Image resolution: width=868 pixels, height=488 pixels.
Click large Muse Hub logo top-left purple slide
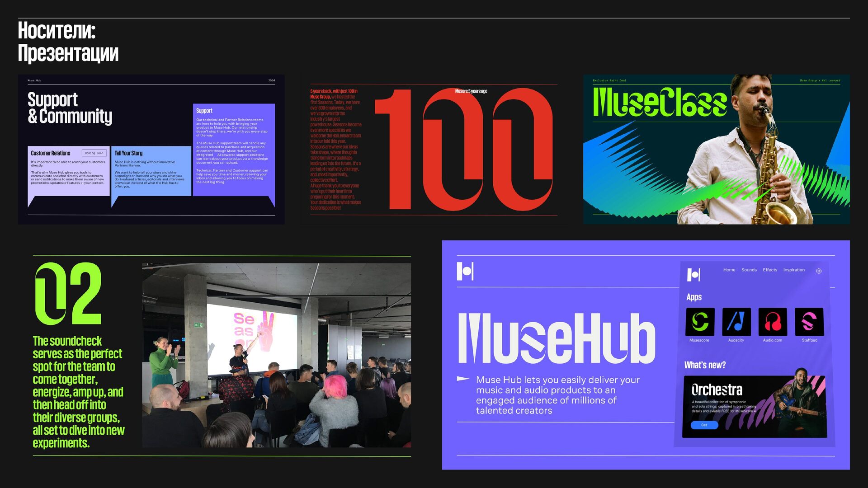(x=465, y=271)
